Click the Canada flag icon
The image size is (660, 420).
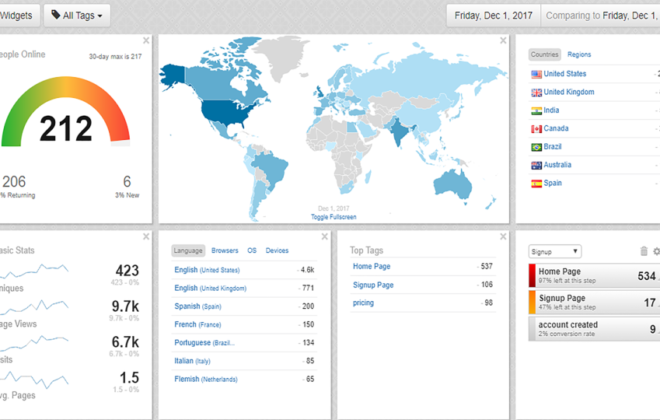tap(536, 129)
